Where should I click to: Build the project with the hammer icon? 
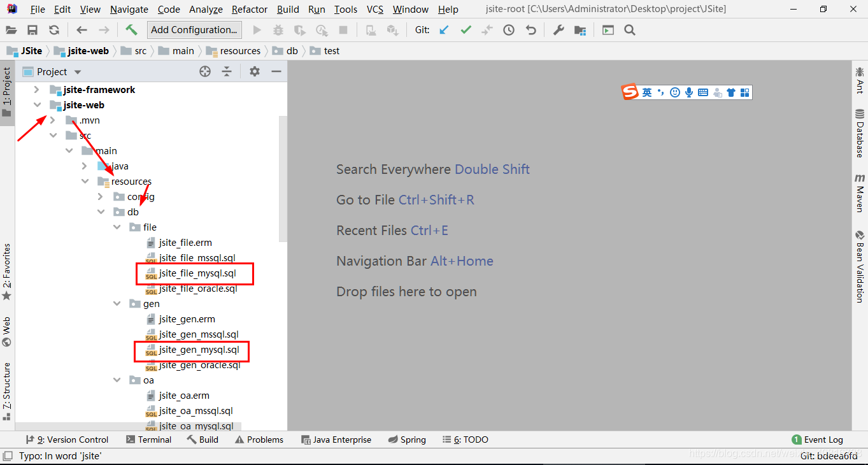click(131, 29)
